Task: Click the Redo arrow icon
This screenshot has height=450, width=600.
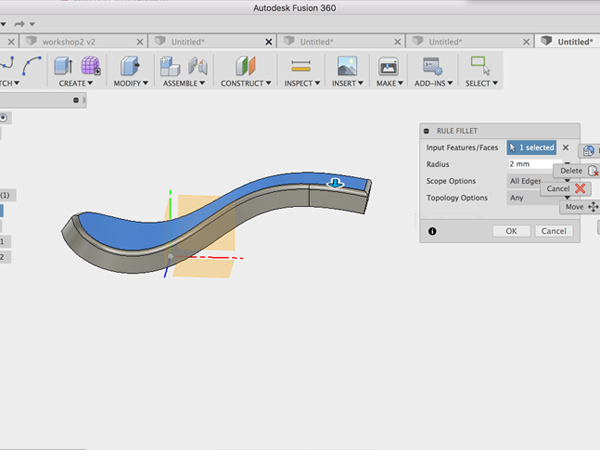Action: [x=19, y=24]
